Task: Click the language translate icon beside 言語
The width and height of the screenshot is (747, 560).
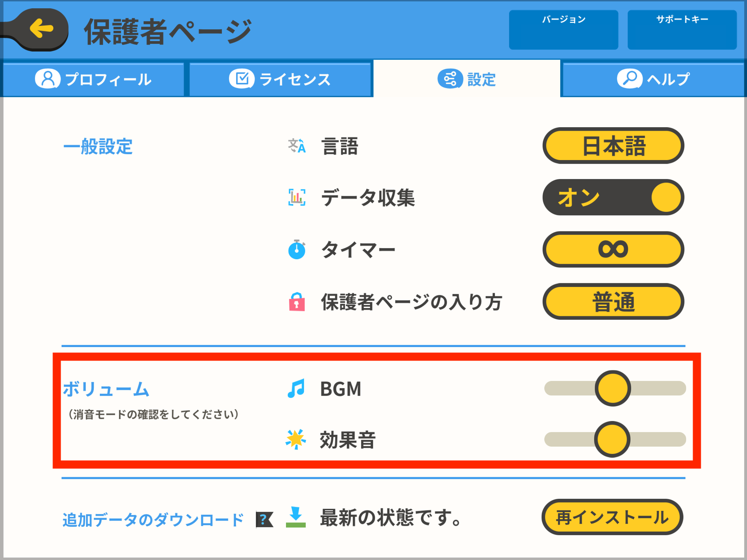Action: coord(297,146)
